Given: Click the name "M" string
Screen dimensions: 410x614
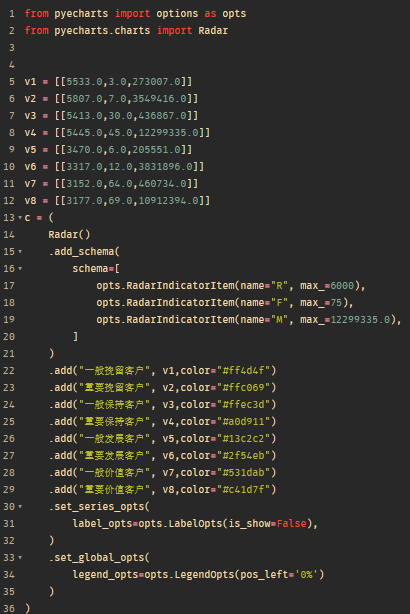Looking at the screenshot, I should click(x=279, y=320).
